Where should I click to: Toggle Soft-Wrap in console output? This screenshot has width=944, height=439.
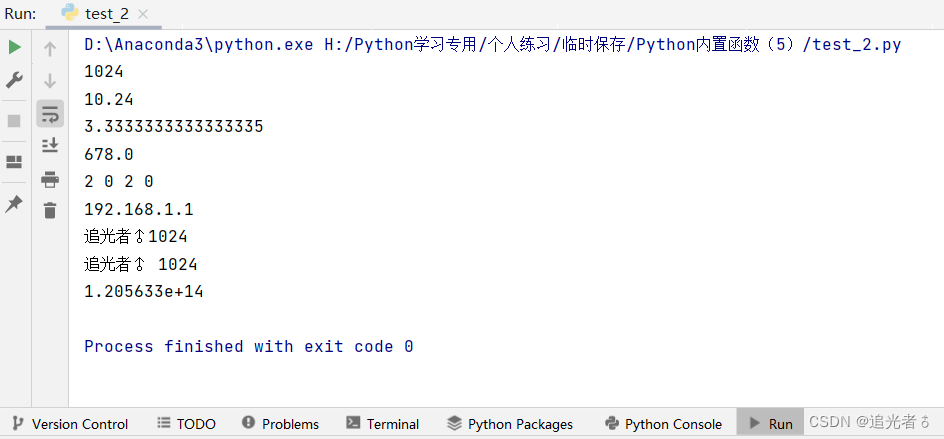click(x=50, y=113)
